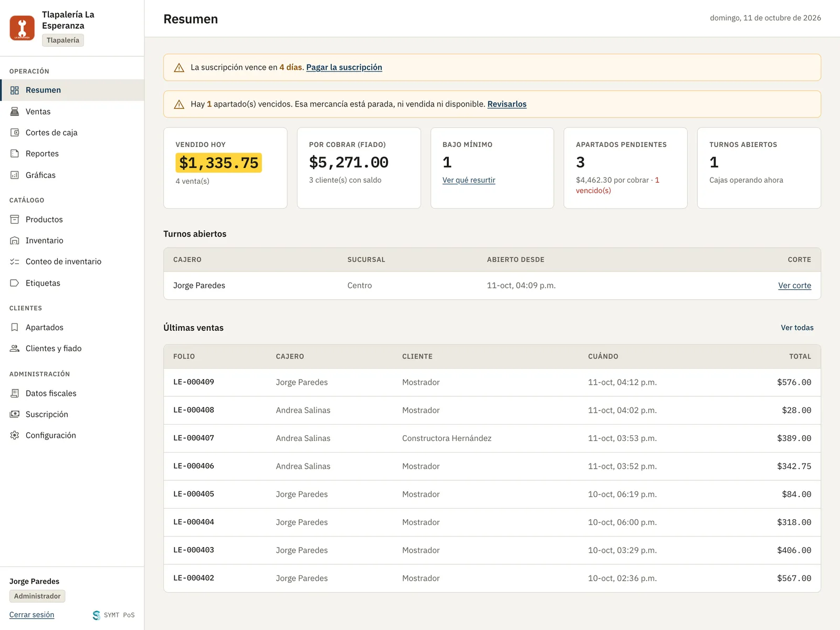Navigate to Reportes in sidebar

pyautogui.click(x=72, y=153)
